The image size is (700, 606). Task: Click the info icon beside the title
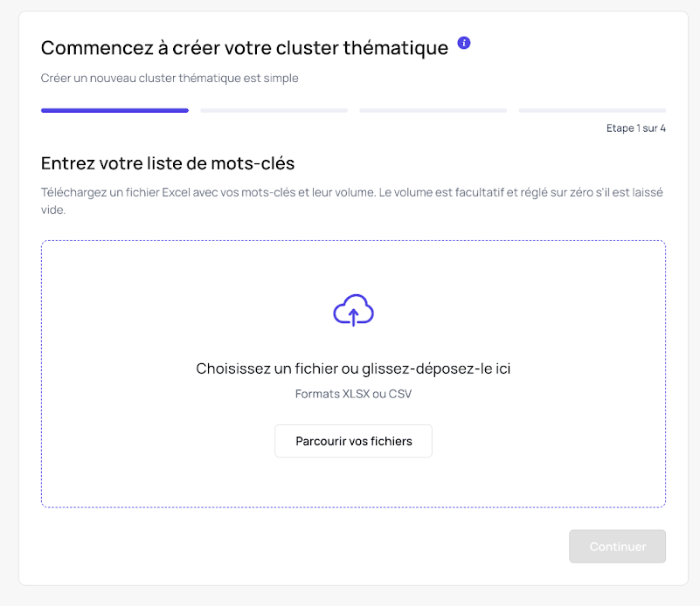coord(464,42)
